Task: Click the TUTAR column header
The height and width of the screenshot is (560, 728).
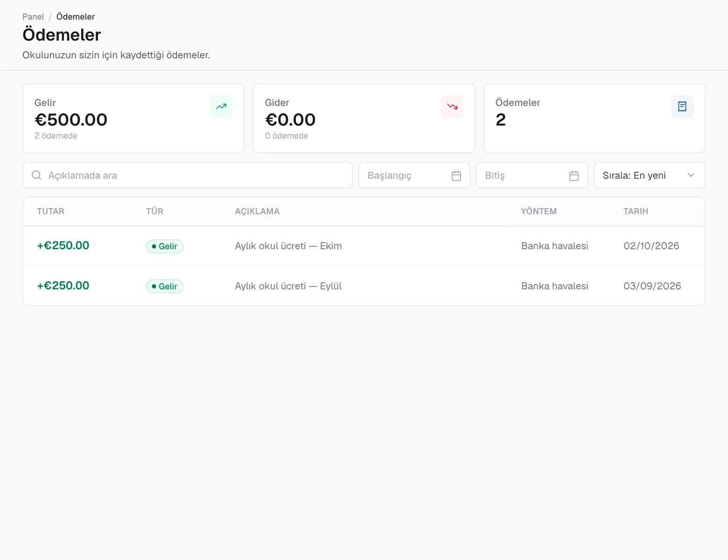Action: click(x=51, y=211)
